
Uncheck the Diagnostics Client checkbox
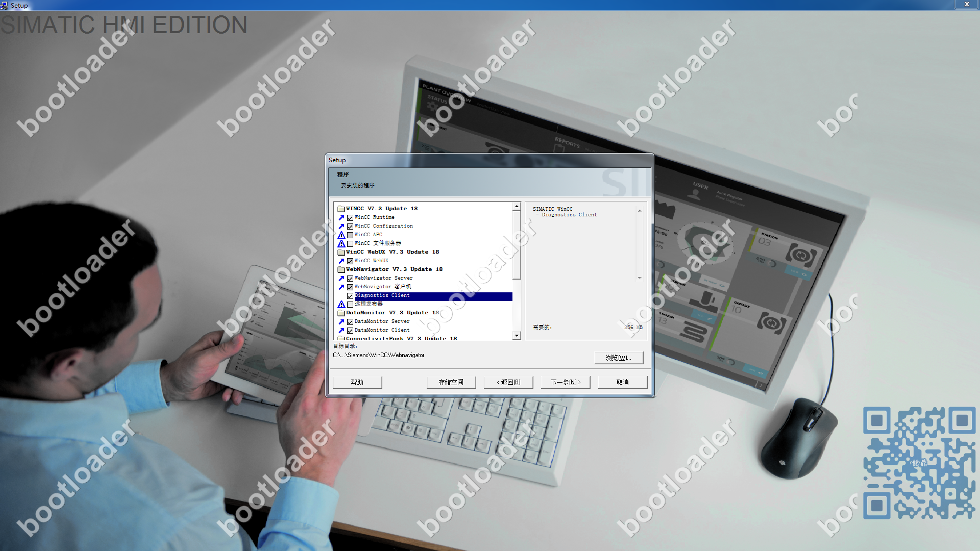tap(350, 296)
